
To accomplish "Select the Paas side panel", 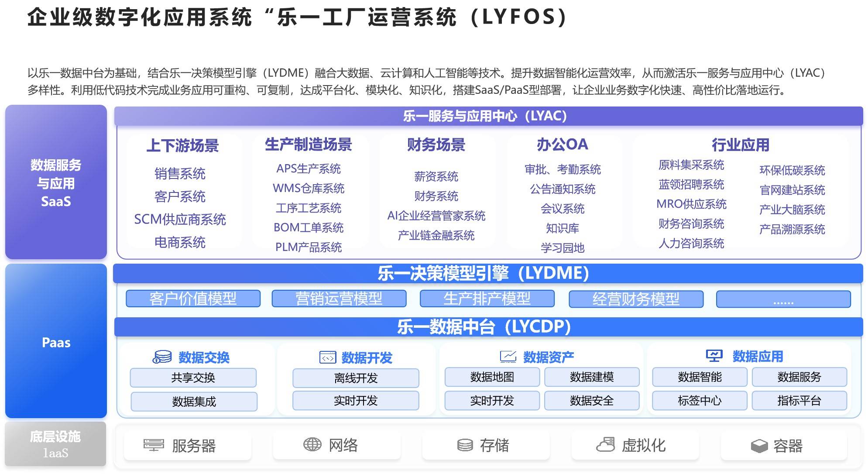I will click(x=56, y=341).
